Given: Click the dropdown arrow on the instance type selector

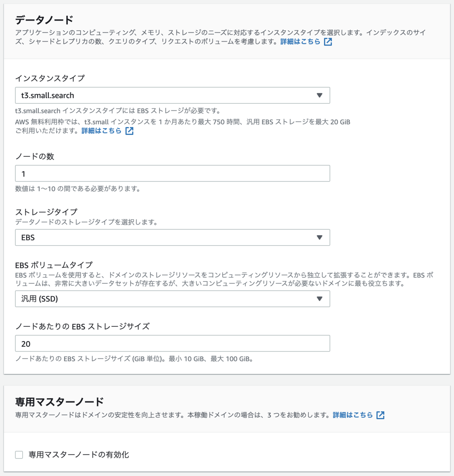Looking at the screenshot, I should [320, 95].
